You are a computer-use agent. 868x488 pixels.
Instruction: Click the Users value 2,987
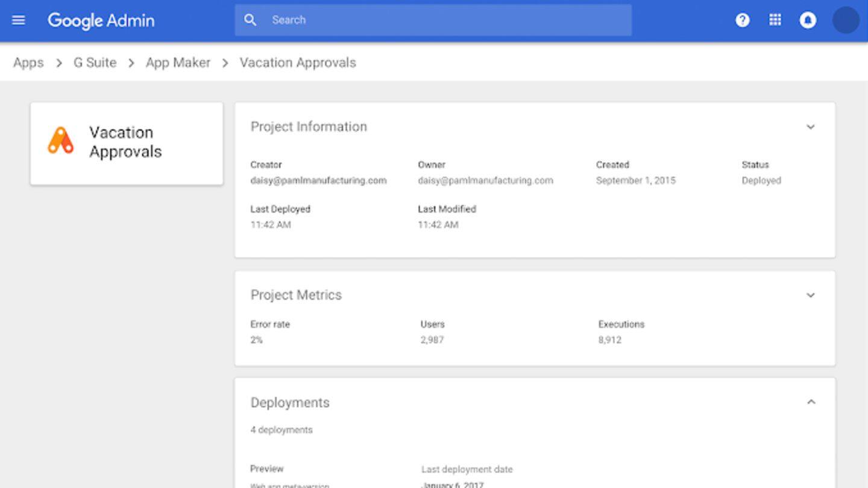pos(432,340)
